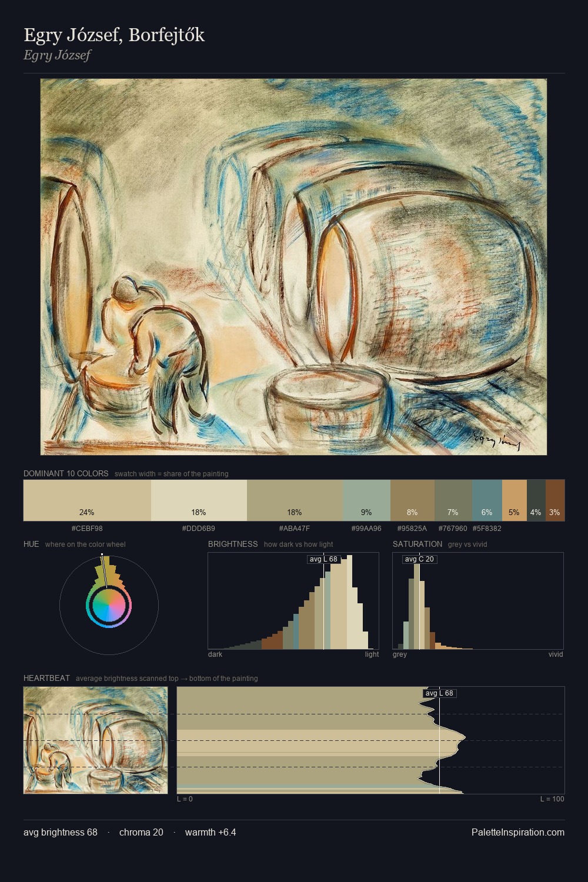588x882 pixels.
Task: Select the 8% brown swatch #95825A
Action: [x=412, y=500]
